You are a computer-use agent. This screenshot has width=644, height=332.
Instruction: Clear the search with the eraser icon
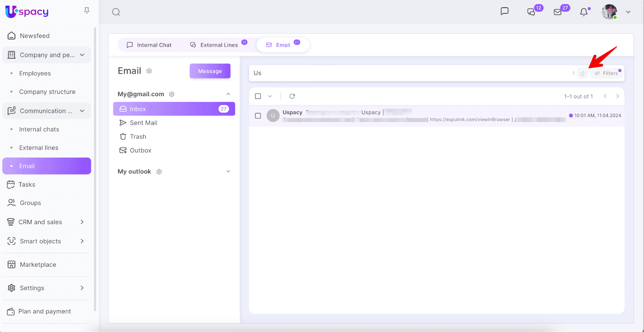582,73
